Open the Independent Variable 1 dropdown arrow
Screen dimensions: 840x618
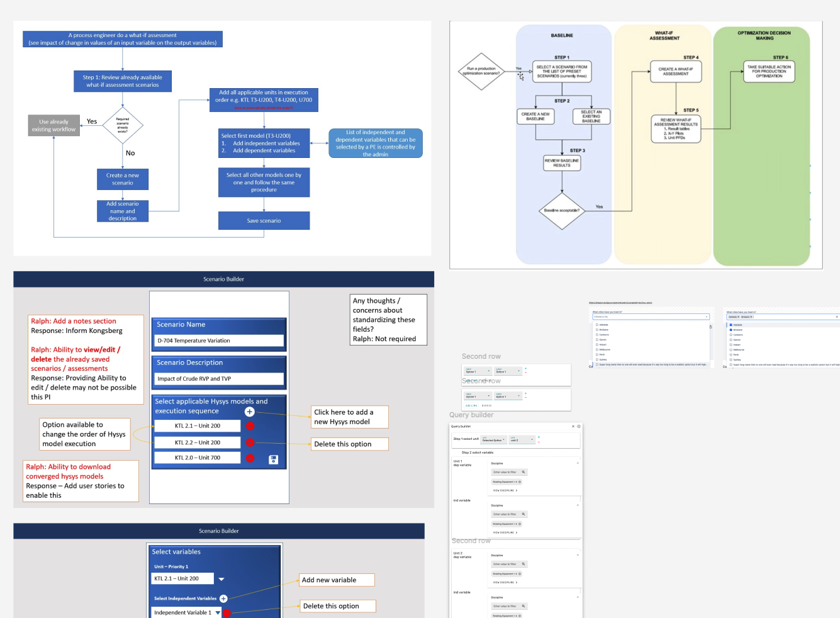coord(218,612)
